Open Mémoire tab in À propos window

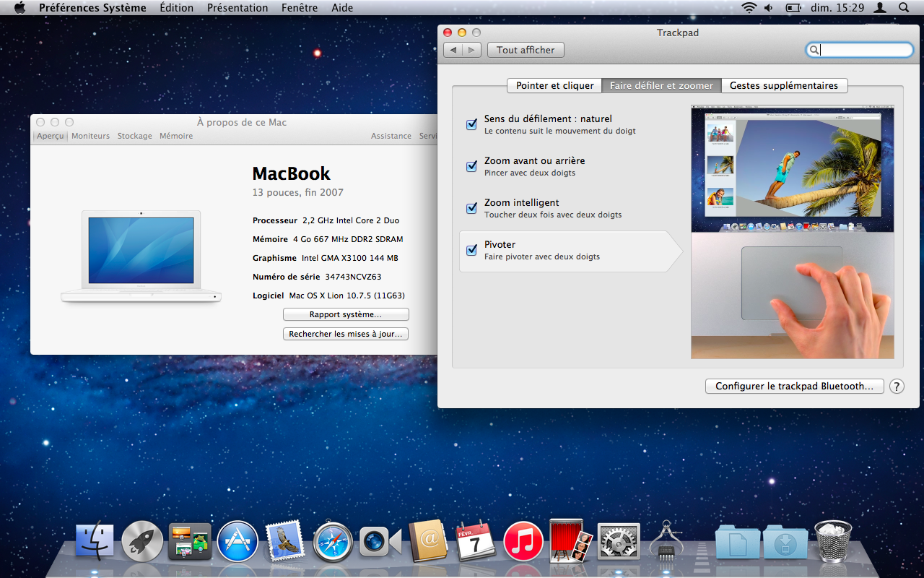[176, 136]
